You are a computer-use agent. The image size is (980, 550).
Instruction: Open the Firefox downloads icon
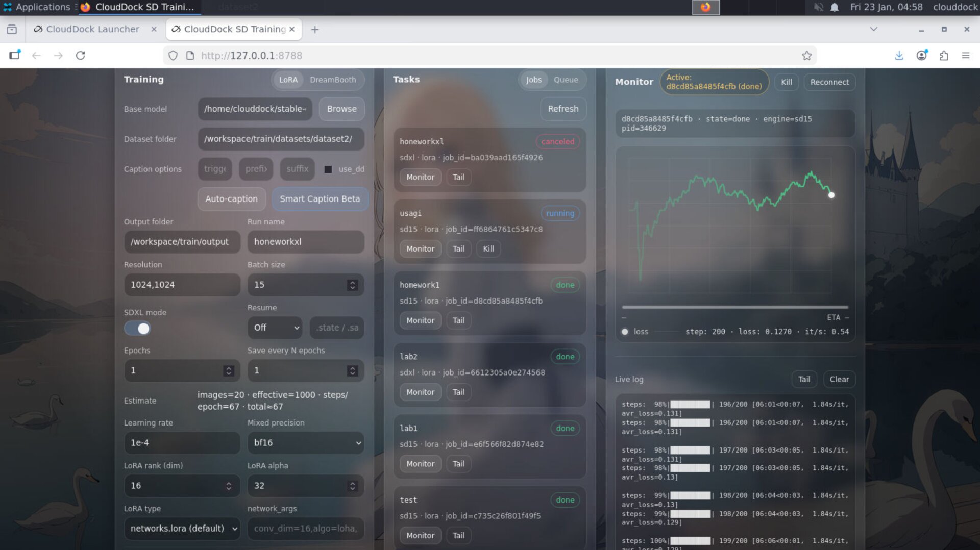point(899,56)
